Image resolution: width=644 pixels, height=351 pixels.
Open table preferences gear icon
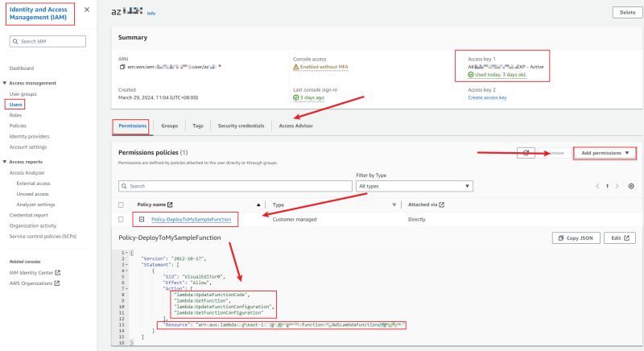click(x=631, y=187)
